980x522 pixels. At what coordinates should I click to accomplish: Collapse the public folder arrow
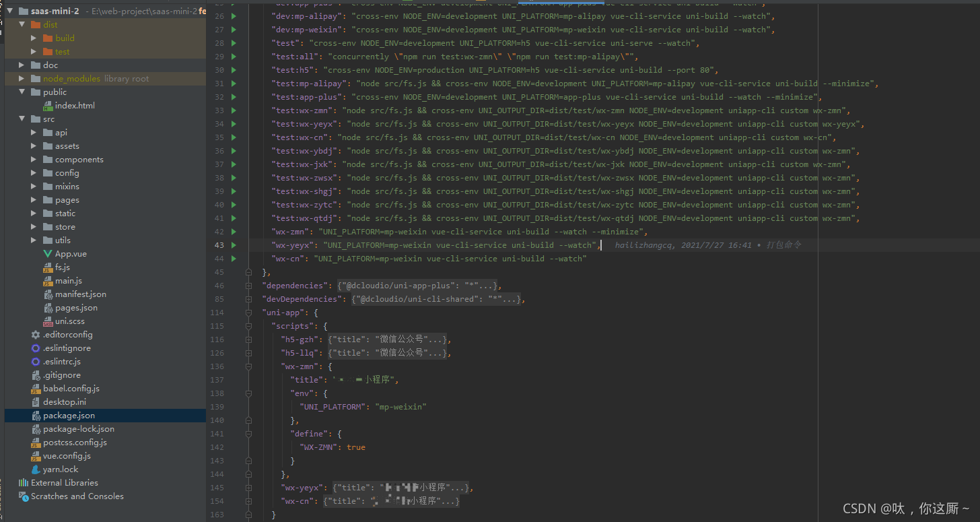[x=22, y=92]
